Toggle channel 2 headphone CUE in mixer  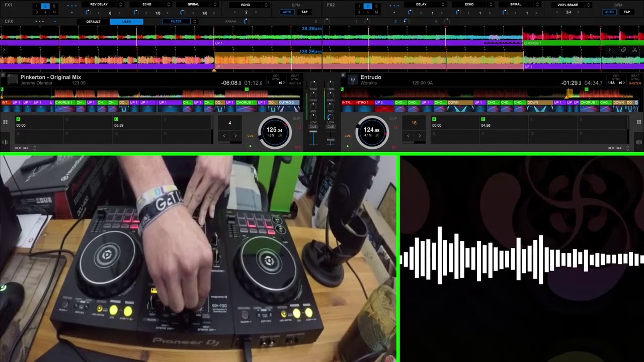331,127
